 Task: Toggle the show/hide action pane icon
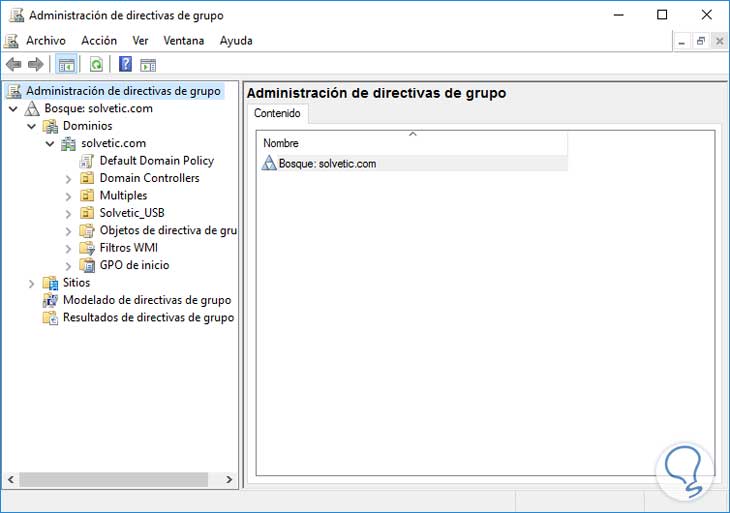148,65
